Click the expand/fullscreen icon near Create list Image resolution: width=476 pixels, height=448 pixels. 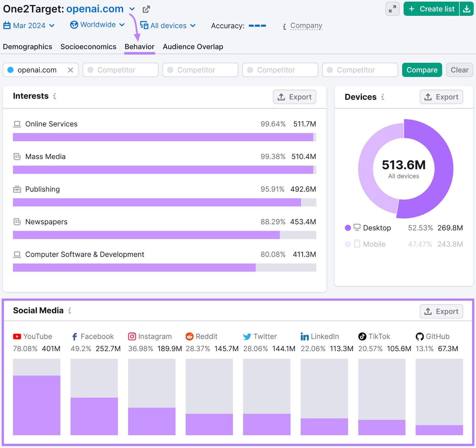tap(392, 9)
